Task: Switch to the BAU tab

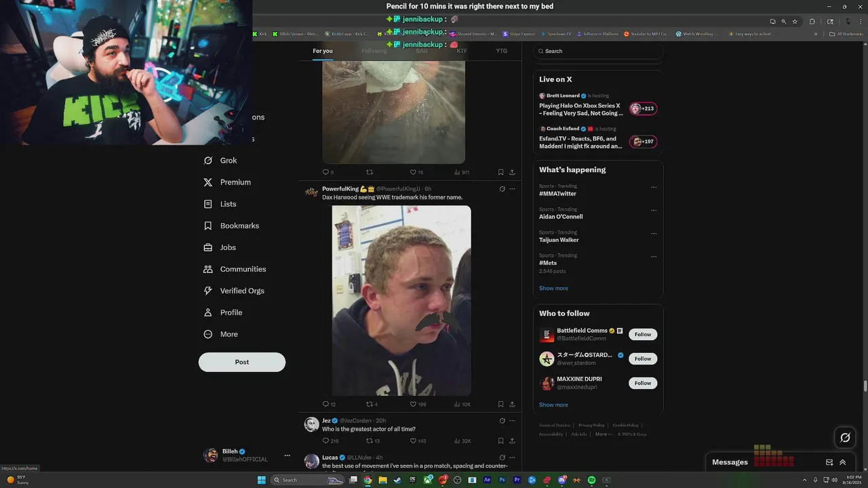Action: [422, 51]
